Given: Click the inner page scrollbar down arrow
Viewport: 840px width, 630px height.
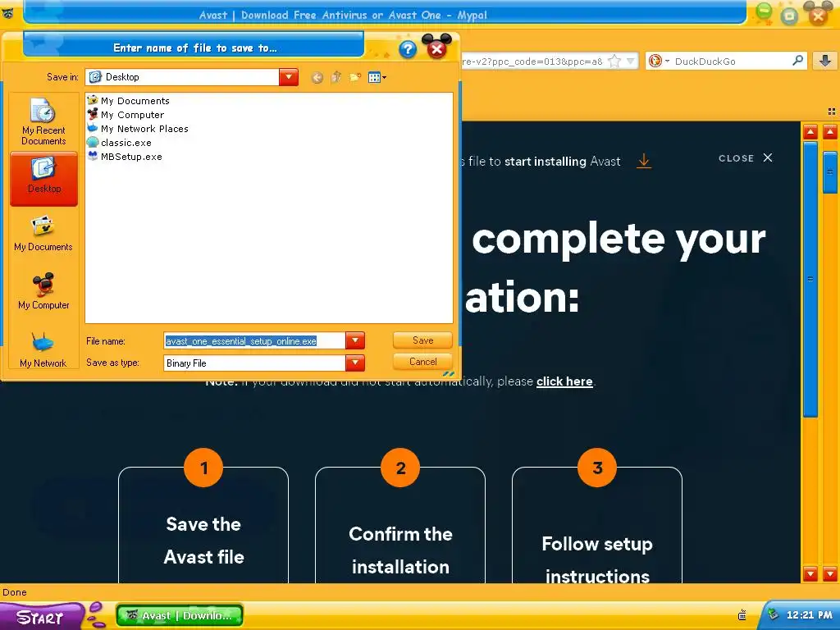Looking at the screenshot, I should (x=810, y=573).
